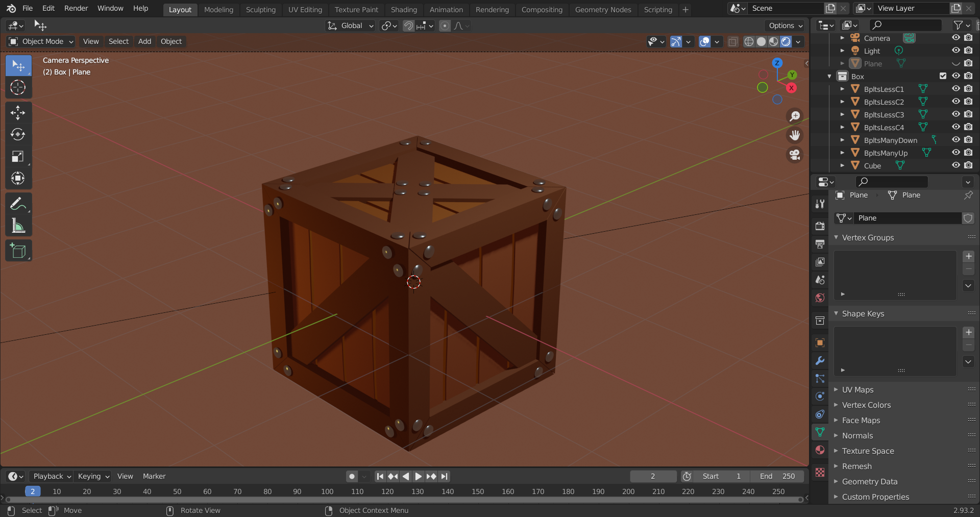This screenshot has width=980, height=517.
Task: Toggle visibility of BpltsLessC1 in outliner
Action: pos(955,89)
